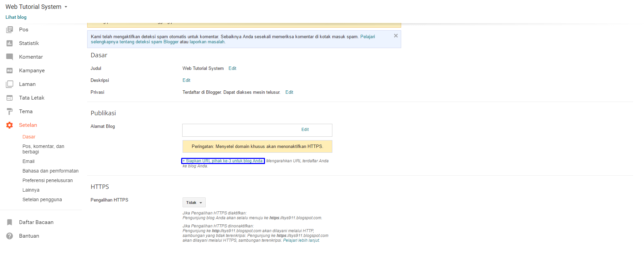Viewport: 644px width, 253px height.
Task: Click the Lihat blog link
Action: [x=16, y=17]
